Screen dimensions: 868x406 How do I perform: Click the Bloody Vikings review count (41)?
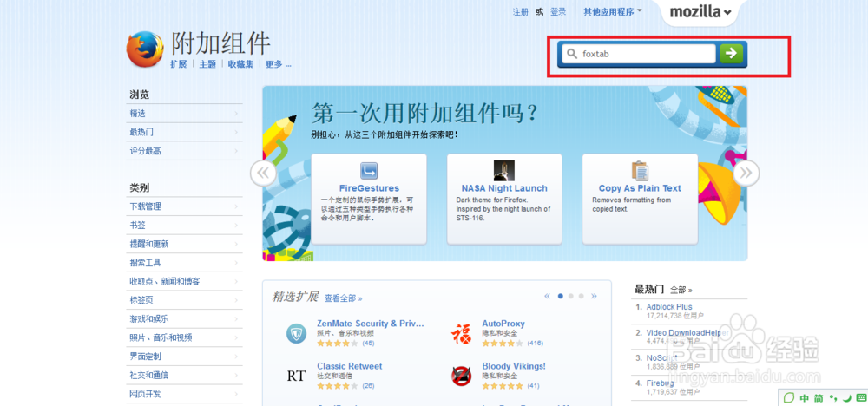coord(533,385)
